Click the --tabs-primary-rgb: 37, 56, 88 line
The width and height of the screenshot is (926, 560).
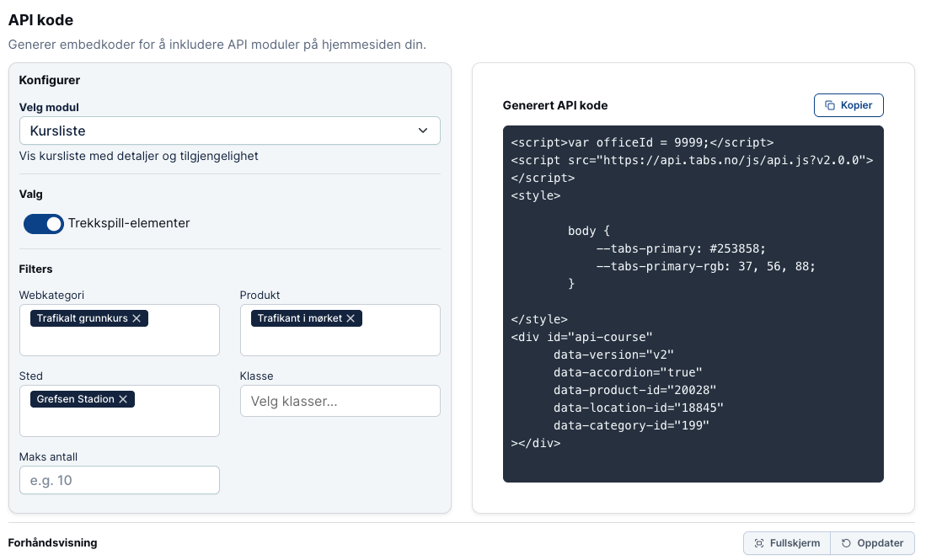pos(706,266)
